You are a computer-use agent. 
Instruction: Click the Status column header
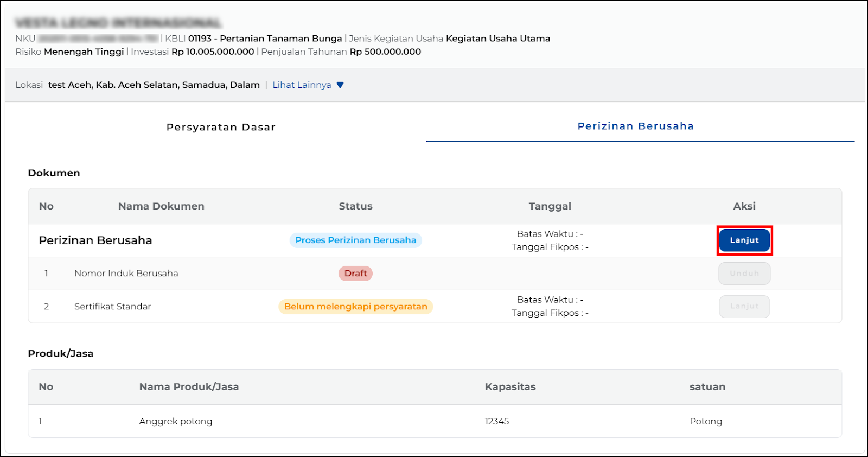(355, 206)
